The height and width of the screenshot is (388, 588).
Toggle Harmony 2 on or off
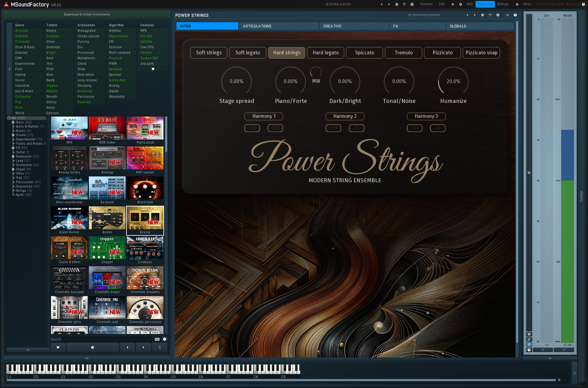[x=345, y=116]
